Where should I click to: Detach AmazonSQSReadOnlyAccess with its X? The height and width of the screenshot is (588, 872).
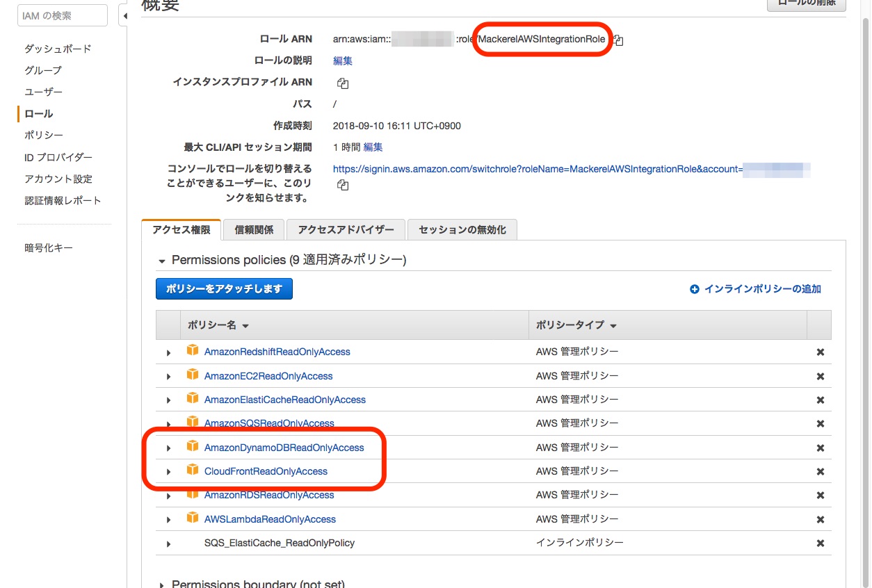pos(820,424)
